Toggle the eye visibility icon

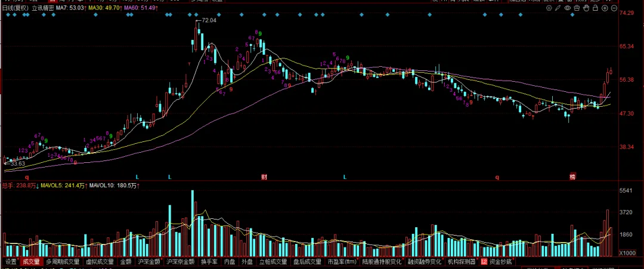point(568,8)
